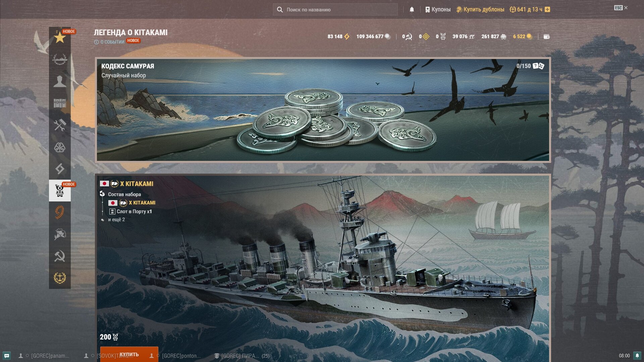Select the crossed tools sidebar category
644x362 pixels.
60,125
